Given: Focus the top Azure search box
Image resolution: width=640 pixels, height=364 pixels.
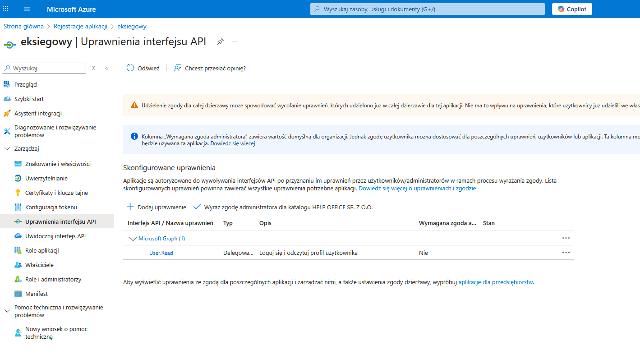Looking at the screenshot, I should coord(428,9).
